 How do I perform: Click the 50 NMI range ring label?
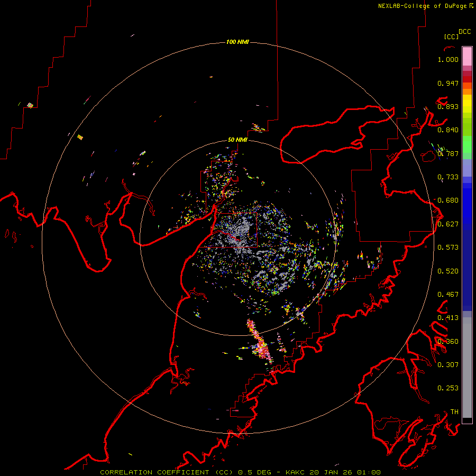click(x=237, y=140)
